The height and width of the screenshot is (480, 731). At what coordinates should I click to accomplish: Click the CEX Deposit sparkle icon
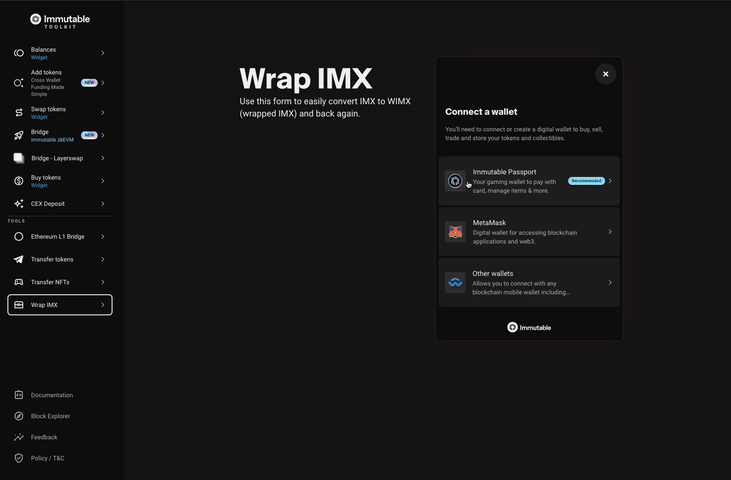[x=19, y=204]
